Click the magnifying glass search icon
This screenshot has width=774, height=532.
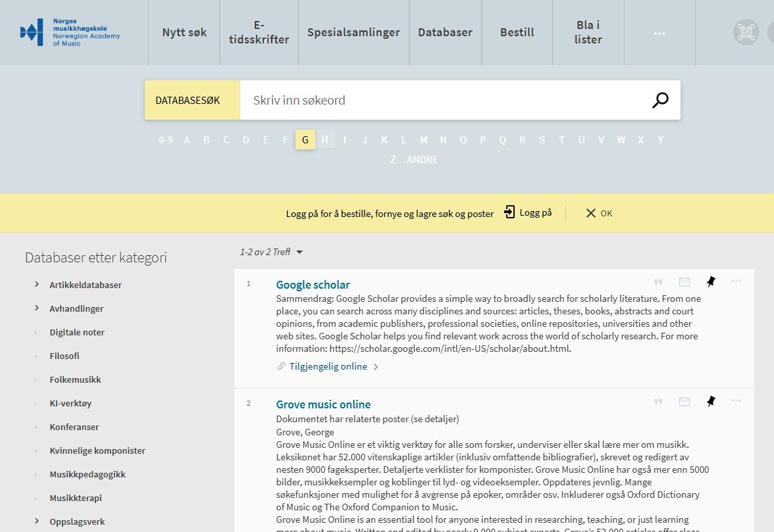point(660,100)
